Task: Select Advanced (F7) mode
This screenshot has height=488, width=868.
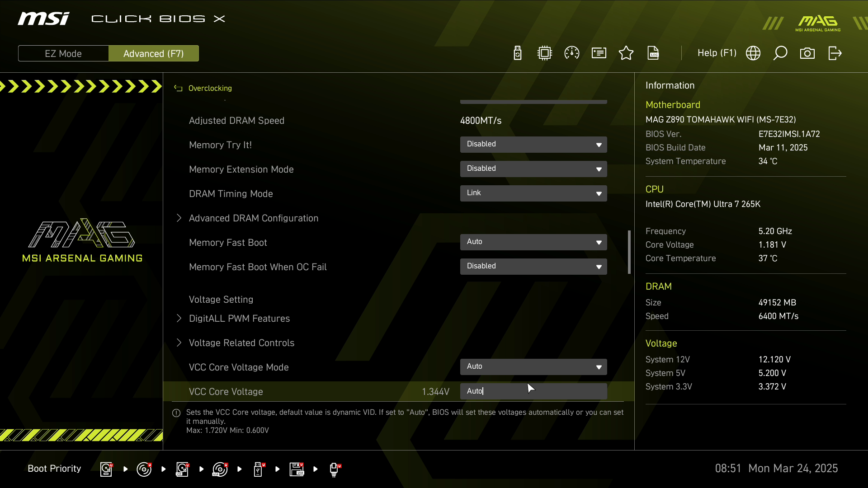Action: click(x=154, y=53)
